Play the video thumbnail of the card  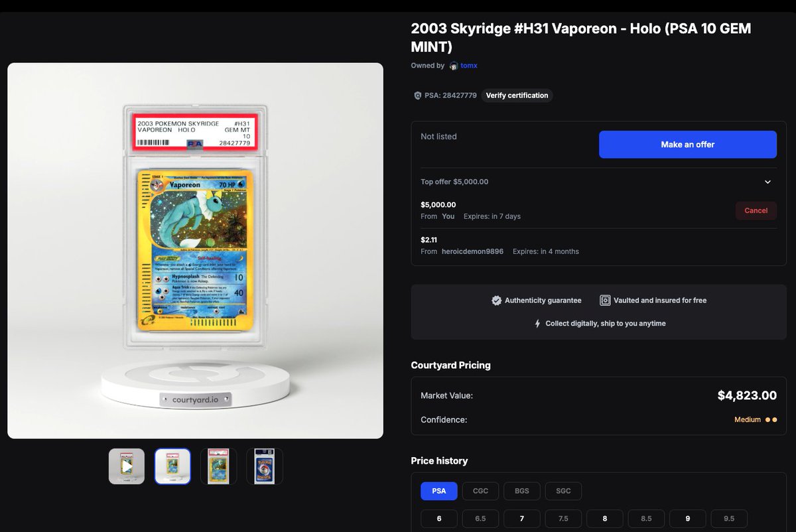(127, 466)
